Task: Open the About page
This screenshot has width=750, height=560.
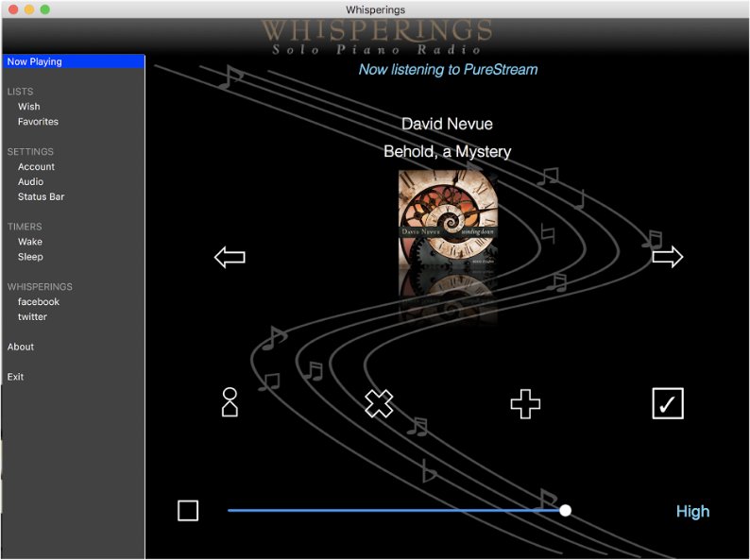Action: coord(21,347)
